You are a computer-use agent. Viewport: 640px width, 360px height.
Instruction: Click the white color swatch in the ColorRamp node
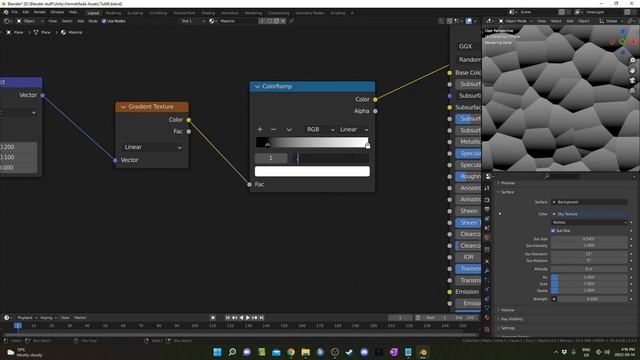click(x=312, y=171)
